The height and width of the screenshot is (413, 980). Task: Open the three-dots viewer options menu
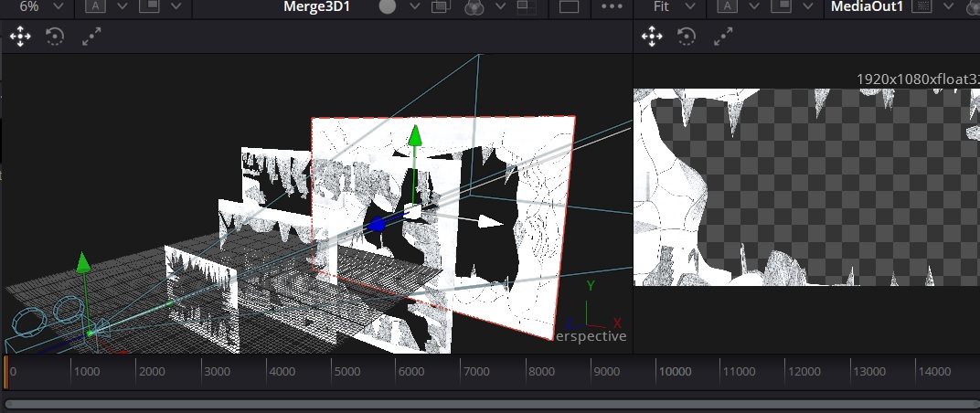click(x=612, y=6)
